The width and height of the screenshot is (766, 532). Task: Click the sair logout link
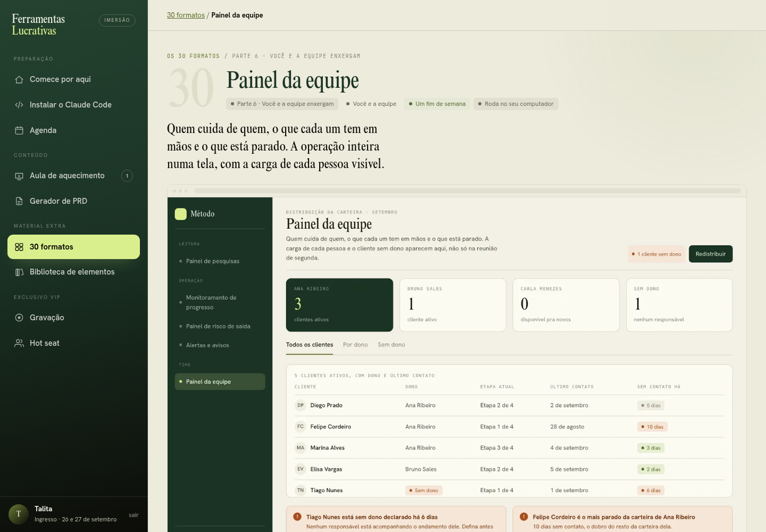134,515
